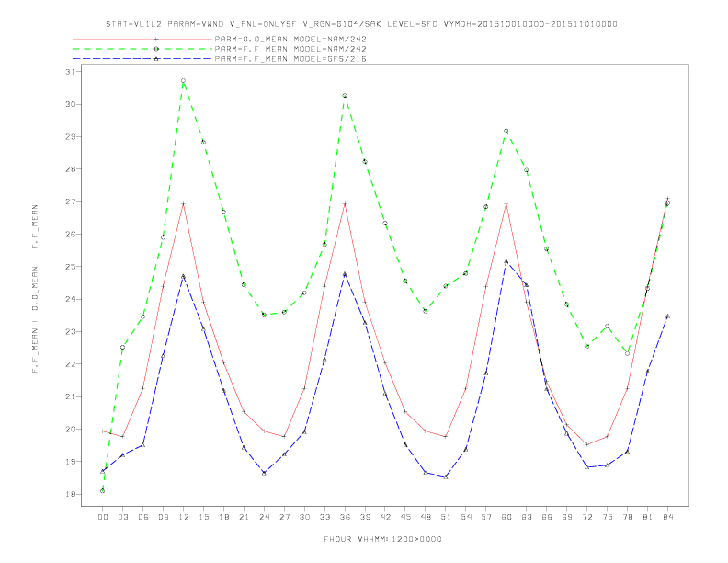
Task: Click green line peak marker at hour 12
Action: tap(184, 81)
